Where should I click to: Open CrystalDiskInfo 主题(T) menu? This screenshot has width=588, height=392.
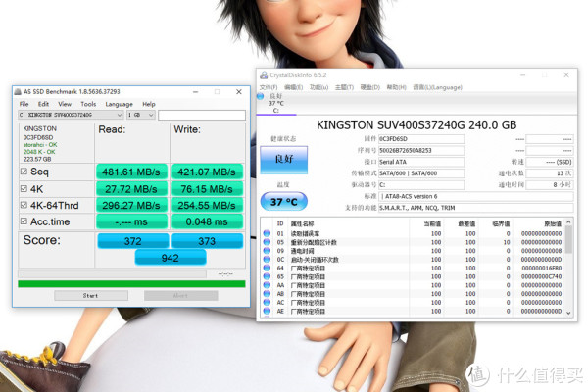344,87
